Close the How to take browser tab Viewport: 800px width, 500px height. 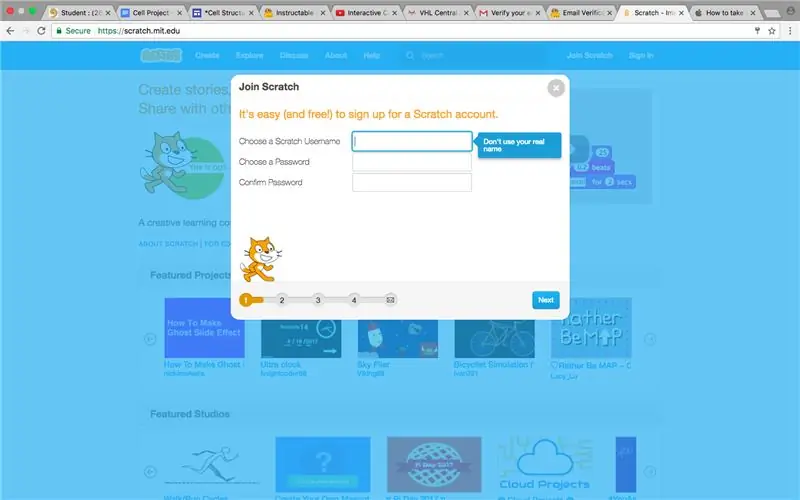point(753,13)
